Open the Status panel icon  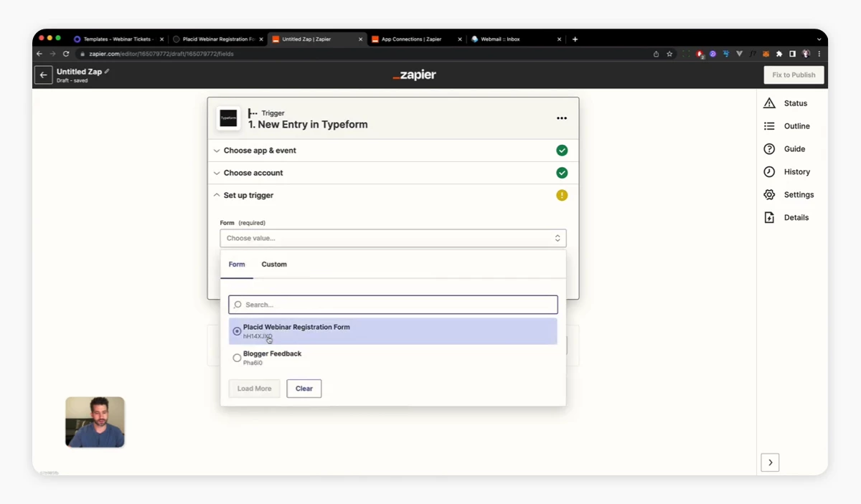(769, 103)
